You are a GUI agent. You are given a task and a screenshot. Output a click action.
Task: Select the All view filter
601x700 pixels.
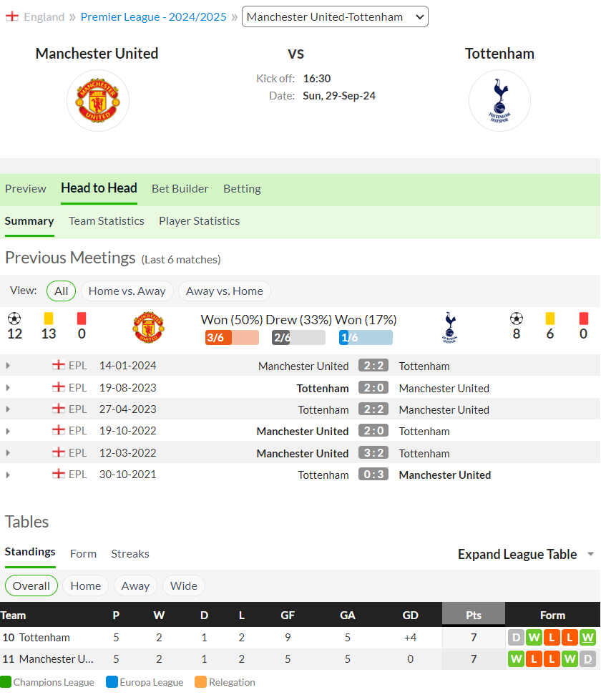click(x=61, y=291)
